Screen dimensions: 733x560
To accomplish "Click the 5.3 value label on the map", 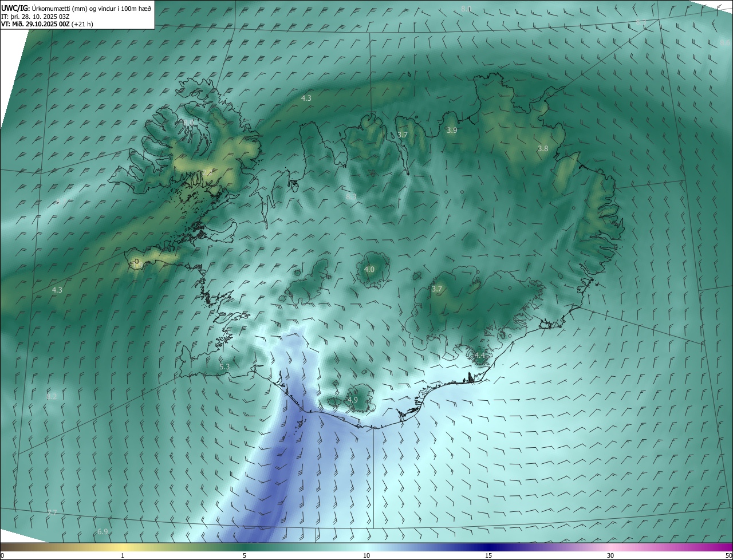I will point(224,367).
